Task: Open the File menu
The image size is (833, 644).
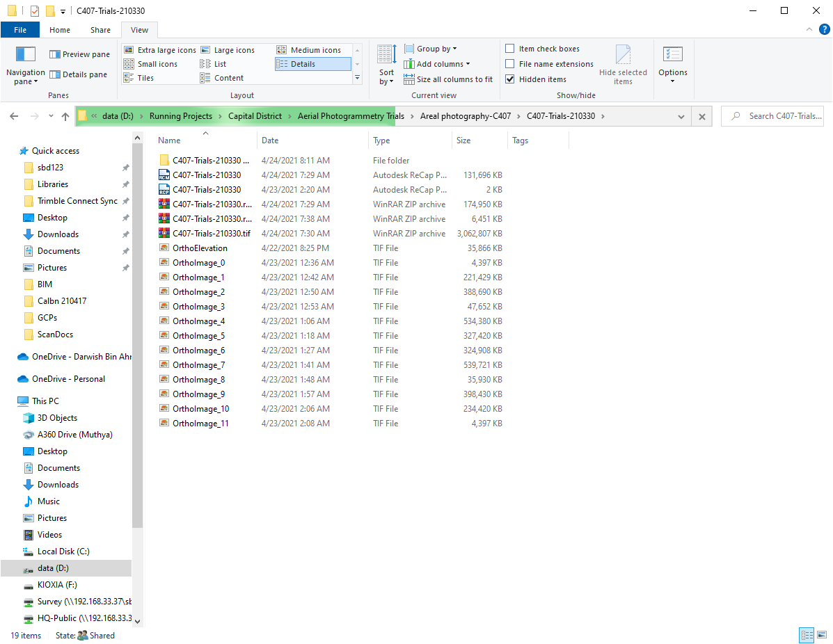Action: [x=20, y=30]
